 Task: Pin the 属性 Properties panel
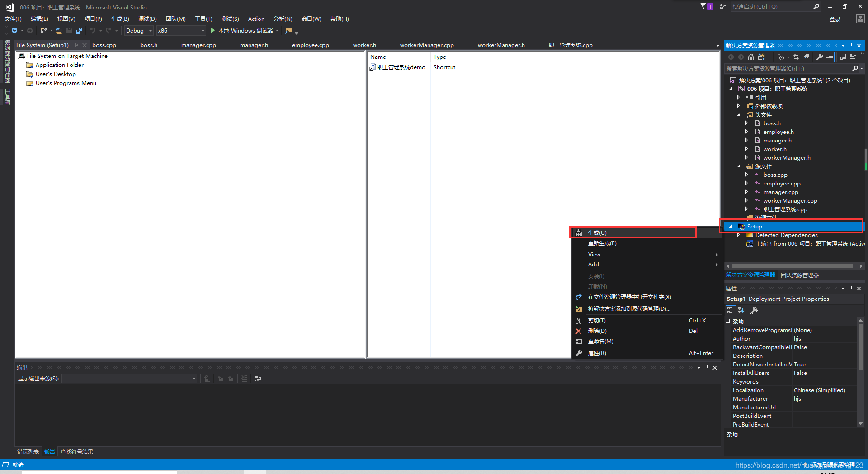coord(851,289)
